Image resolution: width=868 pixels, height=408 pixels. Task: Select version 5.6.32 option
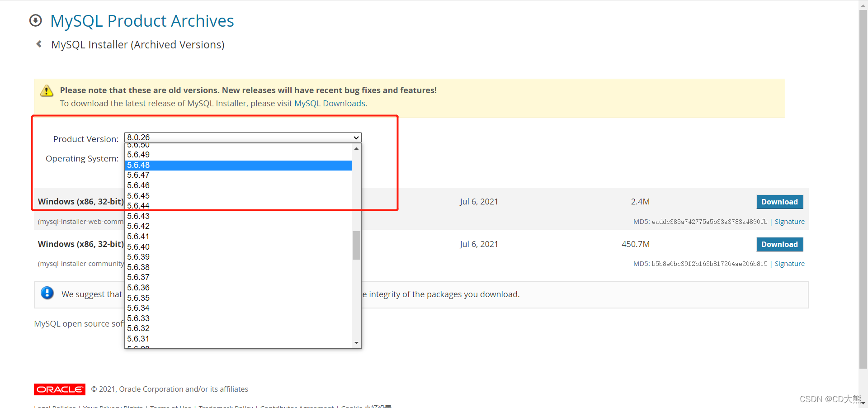coord(238,328)
